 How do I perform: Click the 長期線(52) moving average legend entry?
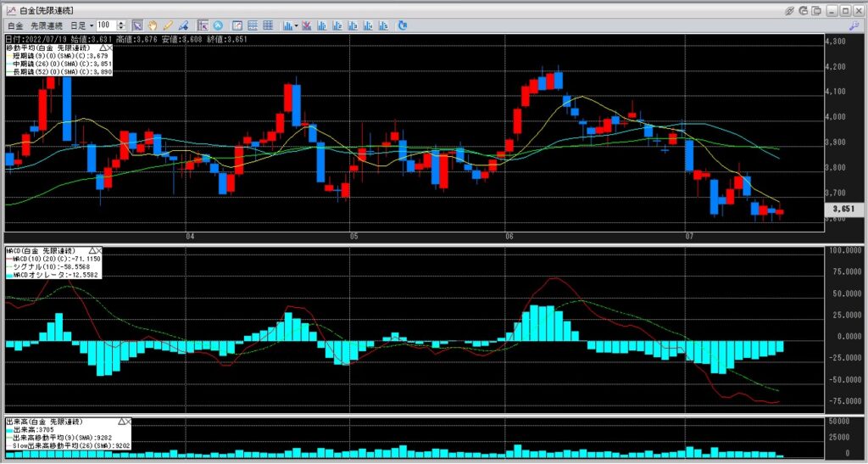point(59,72)
